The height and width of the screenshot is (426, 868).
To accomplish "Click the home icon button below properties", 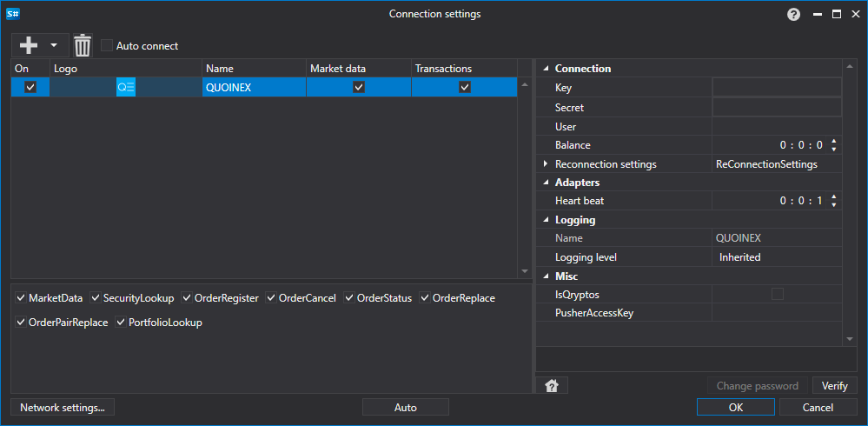I will [x=552, y=385].
